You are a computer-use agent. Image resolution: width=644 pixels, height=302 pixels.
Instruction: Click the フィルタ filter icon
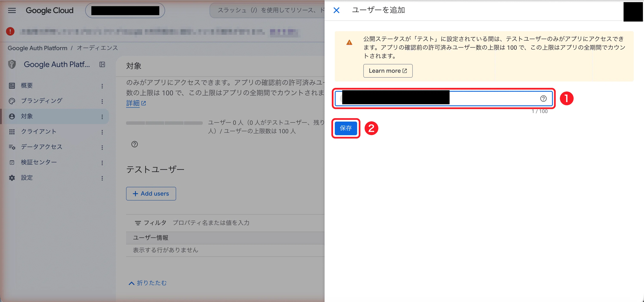138,223
